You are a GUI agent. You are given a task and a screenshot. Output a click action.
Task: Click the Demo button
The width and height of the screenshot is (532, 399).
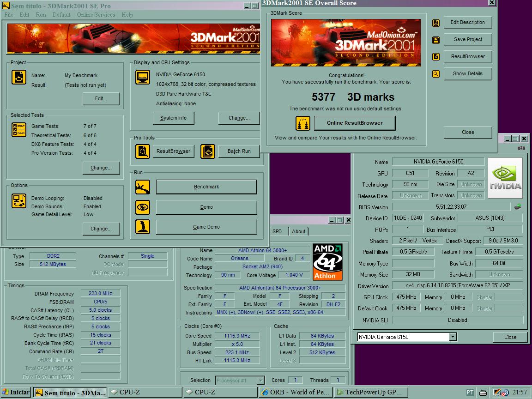[206, 207]
